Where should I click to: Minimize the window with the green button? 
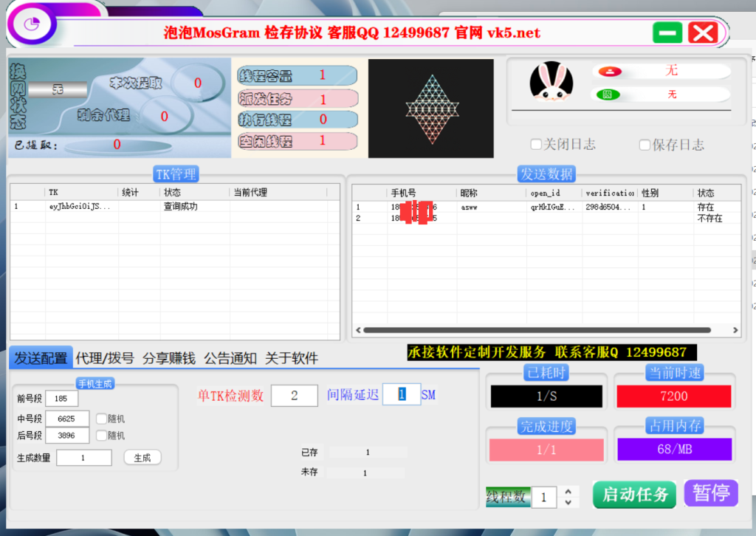667,32
